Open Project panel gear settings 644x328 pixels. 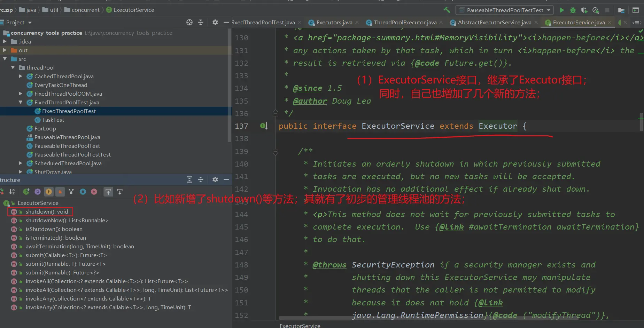point(215,22)
